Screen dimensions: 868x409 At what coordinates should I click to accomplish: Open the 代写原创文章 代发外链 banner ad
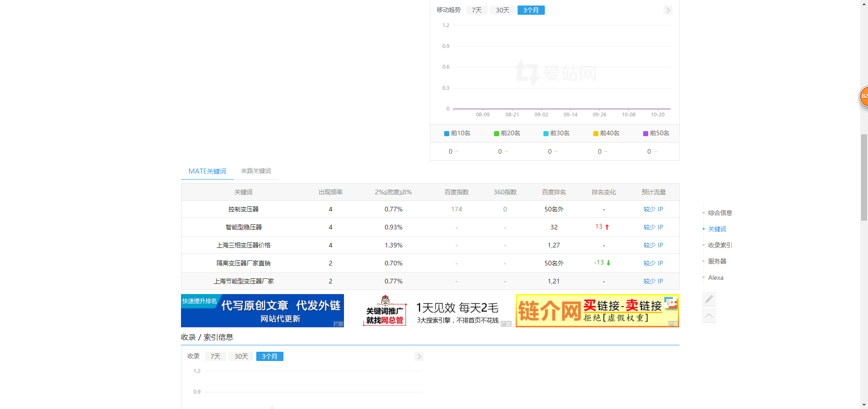(x=262, y=311)
